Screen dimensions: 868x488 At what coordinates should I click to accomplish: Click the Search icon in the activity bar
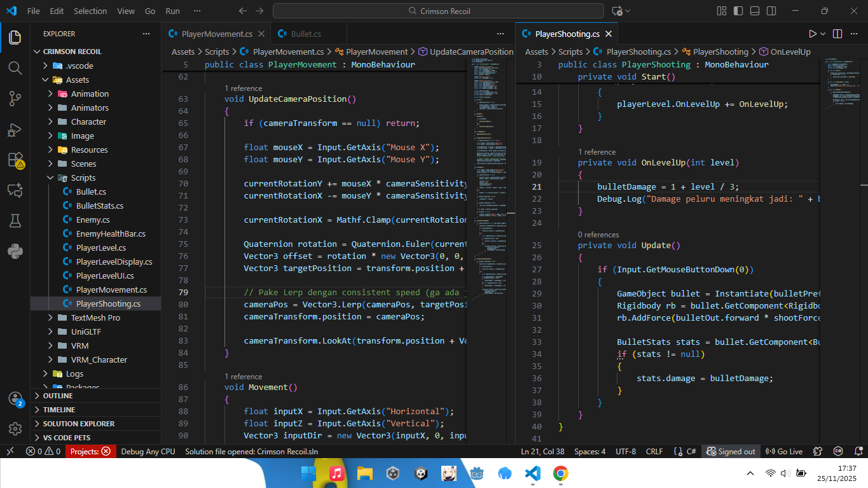[x=15, y=68]
